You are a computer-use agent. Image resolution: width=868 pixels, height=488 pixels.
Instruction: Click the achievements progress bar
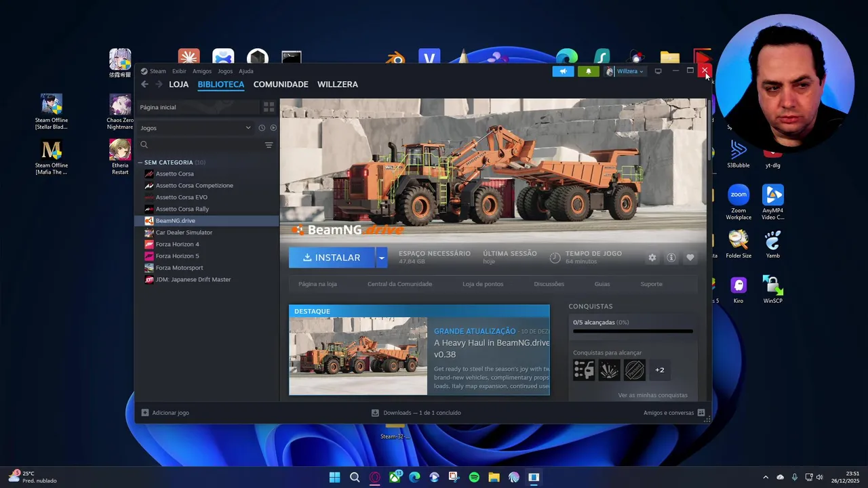point(633,331)
